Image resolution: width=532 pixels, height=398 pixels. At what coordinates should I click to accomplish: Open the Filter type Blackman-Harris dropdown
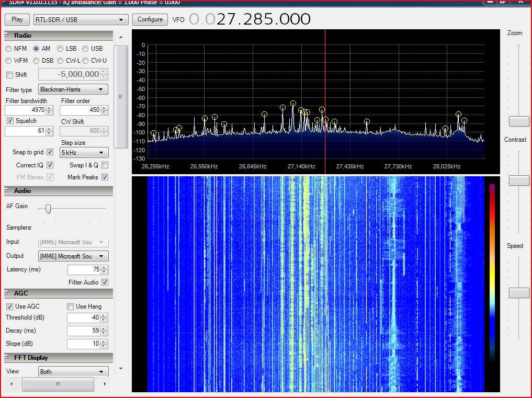tap(73, 89)
